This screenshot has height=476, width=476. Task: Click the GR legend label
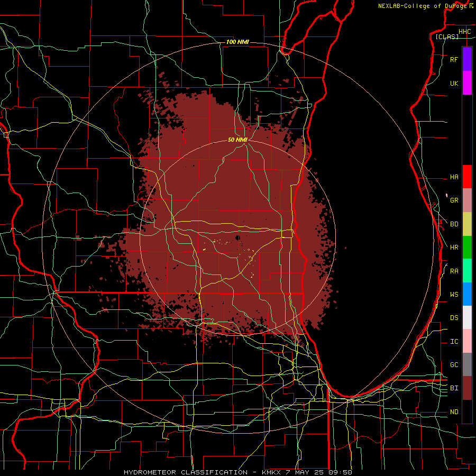coord(454,200)
